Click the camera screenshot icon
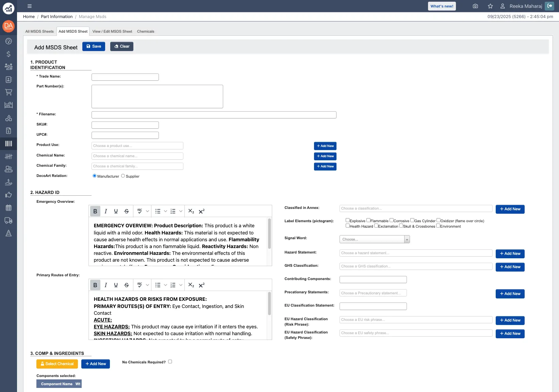559x392 pixels. [x=475, y=6]
